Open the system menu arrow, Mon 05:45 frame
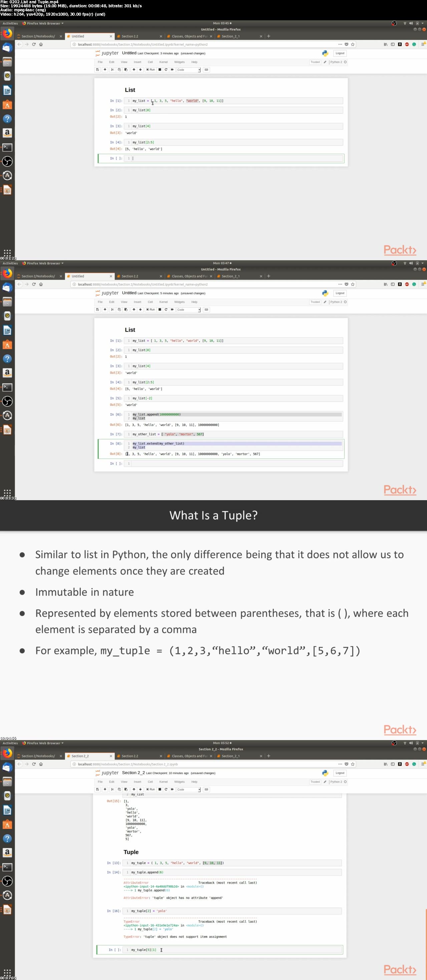 422,23
